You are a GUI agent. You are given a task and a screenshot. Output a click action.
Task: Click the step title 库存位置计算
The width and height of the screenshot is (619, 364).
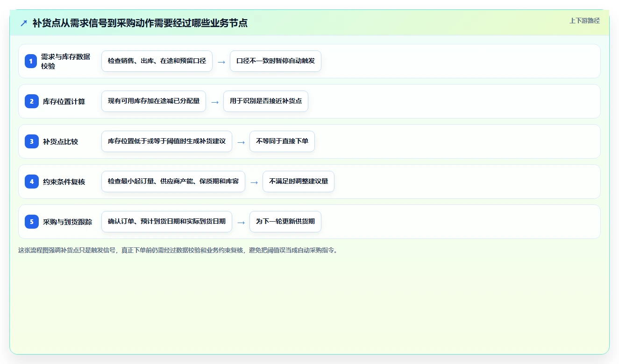[x=64, y=101]
